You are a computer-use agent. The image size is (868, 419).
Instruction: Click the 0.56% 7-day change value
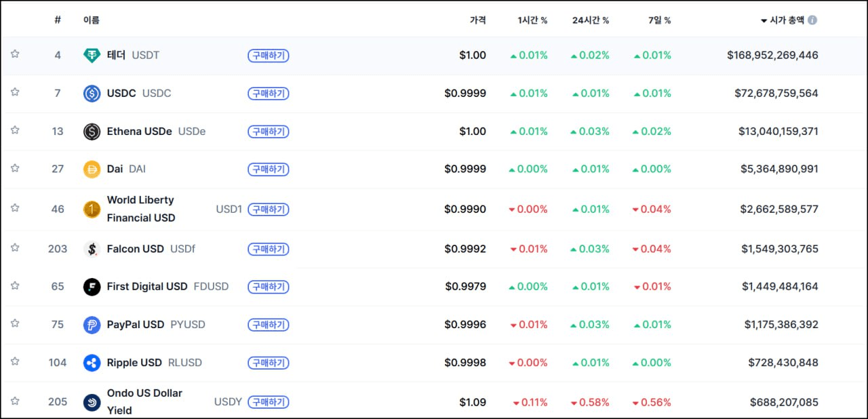click(x=652, y=402)
